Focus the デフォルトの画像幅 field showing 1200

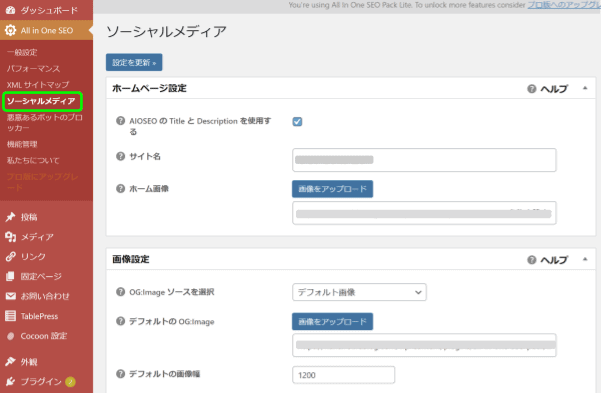pos(343,375)
